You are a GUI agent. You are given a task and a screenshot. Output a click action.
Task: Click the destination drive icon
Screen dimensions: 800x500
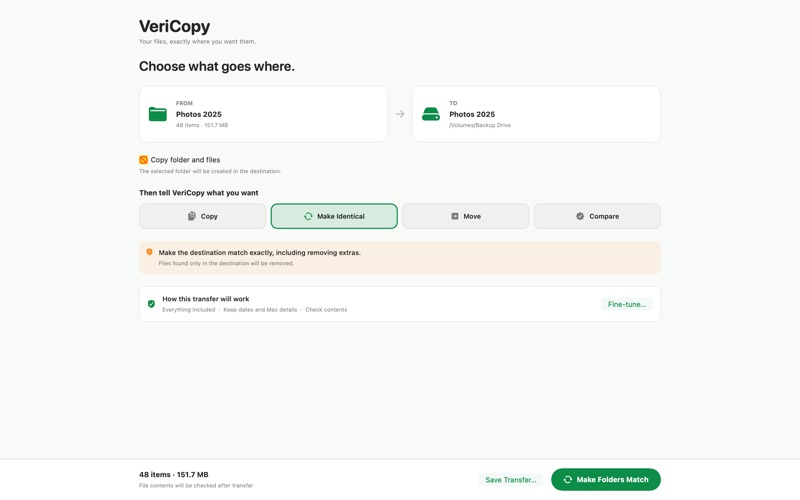[x=431, y=114]
